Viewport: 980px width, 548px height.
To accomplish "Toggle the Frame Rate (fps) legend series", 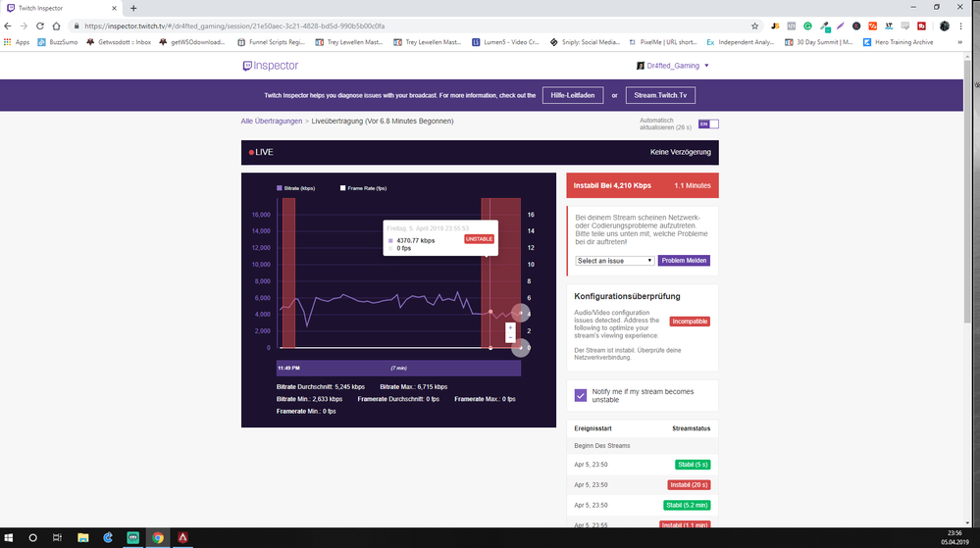I will click(363, 188).
